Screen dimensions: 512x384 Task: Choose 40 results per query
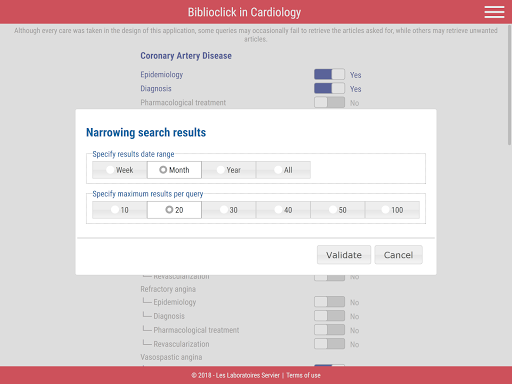[283, 210]
